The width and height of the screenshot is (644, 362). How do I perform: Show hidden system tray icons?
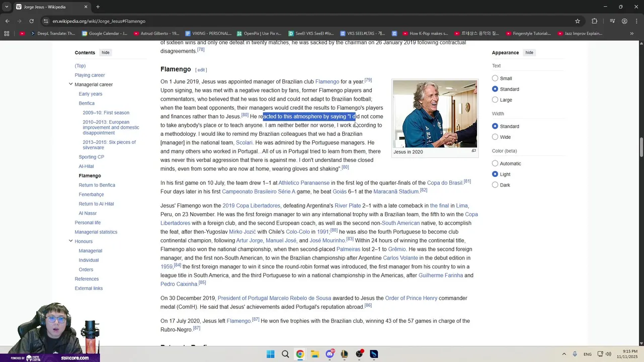[563, 354]
